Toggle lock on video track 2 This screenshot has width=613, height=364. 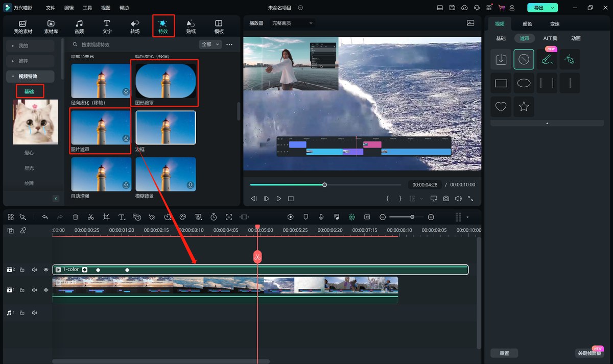[22, 270]
